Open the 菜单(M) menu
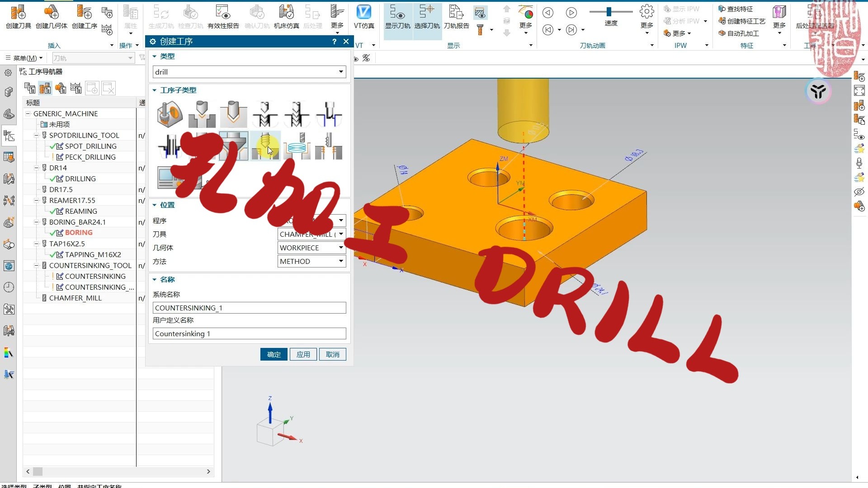This screenshot has height=488, width=868. coord(25,58)
